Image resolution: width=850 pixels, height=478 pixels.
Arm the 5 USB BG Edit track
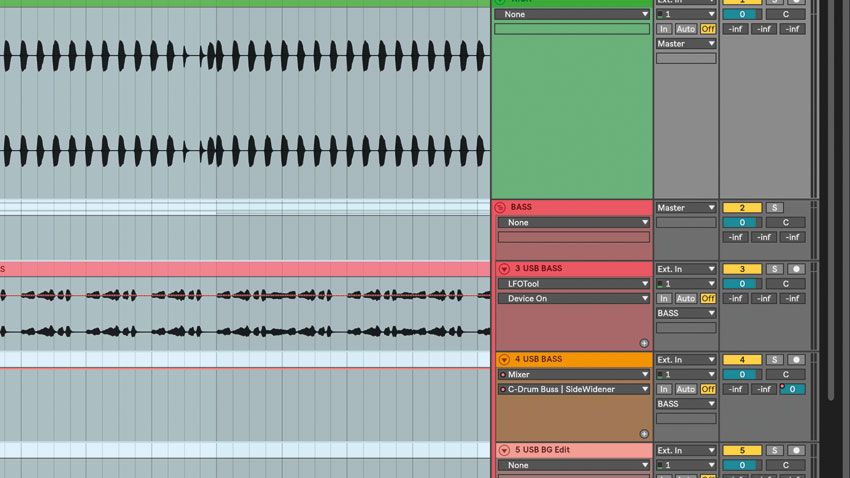click(796, 450)
